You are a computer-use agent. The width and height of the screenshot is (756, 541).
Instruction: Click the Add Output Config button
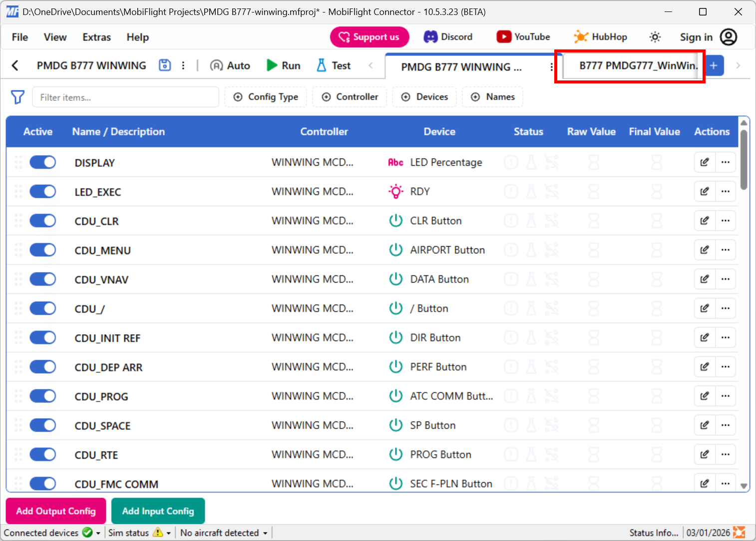55,511
